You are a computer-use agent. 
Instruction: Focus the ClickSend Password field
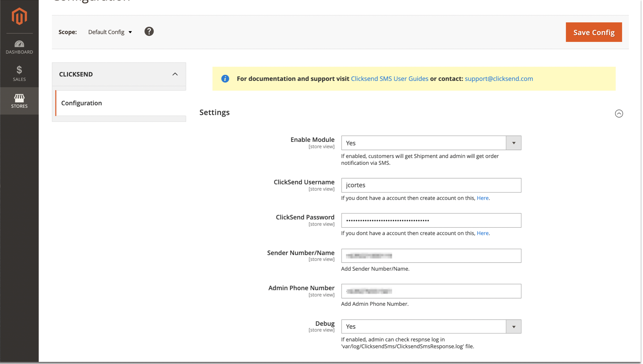click(431, 220)
